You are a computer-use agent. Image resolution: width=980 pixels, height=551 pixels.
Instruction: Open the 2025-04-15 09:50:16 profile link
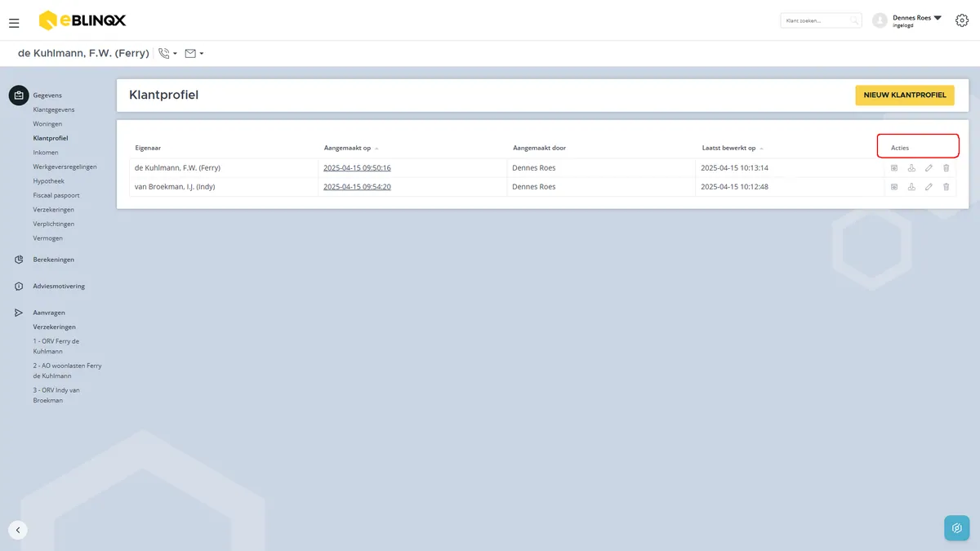click(x=357, y=168)
